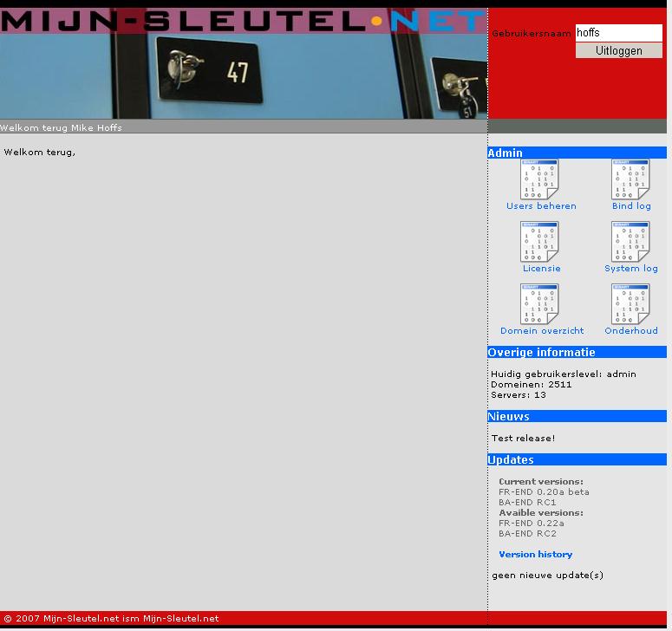Focus the Gebruikersnaam input field

tap(619, 33)
